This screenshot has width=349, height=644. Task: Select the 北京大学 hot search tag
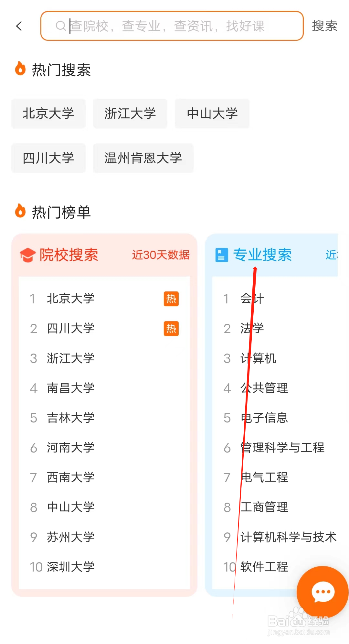click(48, 114)
